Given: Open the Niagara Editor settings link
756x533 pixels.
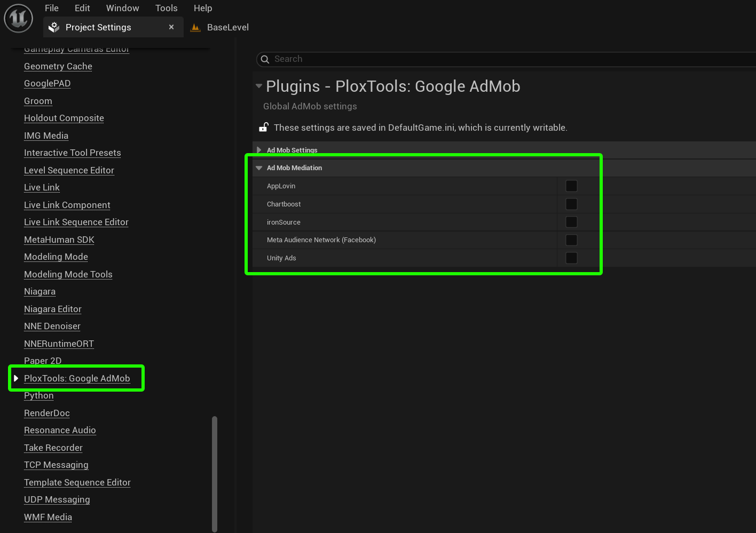Looking at the screenshot, I should (x=53, y=309).
